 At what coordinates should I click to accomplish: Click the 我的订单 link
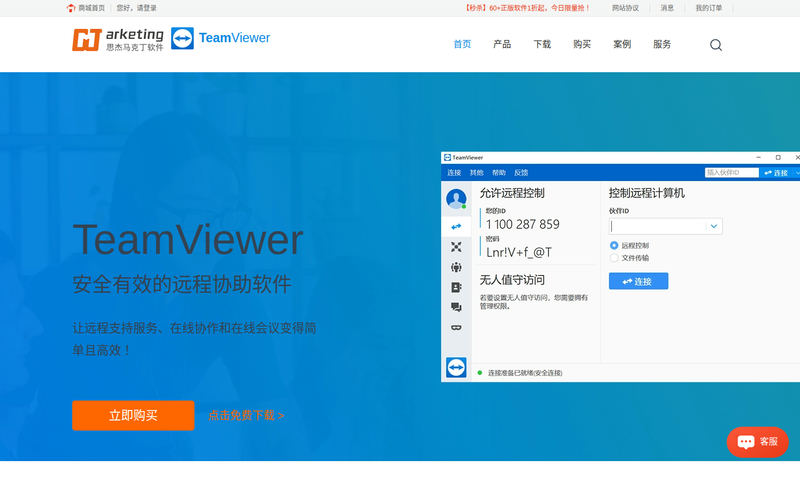tap(709, 8)
